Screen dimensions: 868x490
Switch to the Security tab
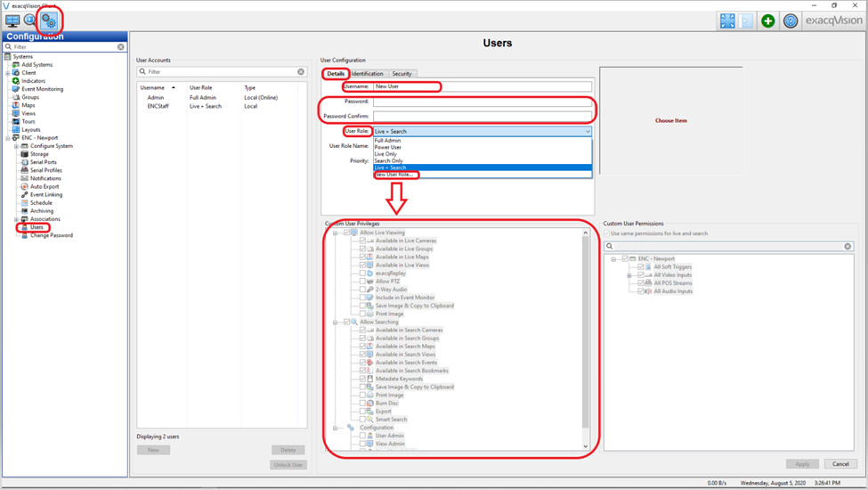pos(402,74)
